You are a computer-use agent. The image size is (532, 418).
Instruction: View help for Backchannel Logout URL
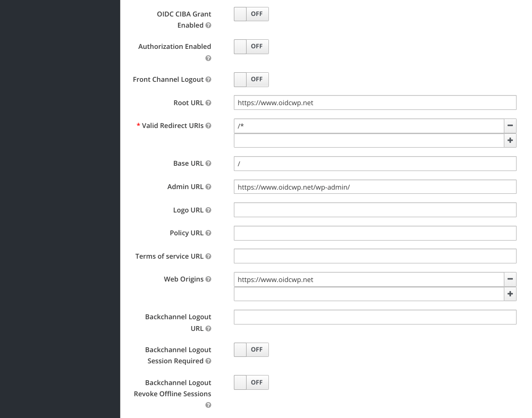pos(208,328)
